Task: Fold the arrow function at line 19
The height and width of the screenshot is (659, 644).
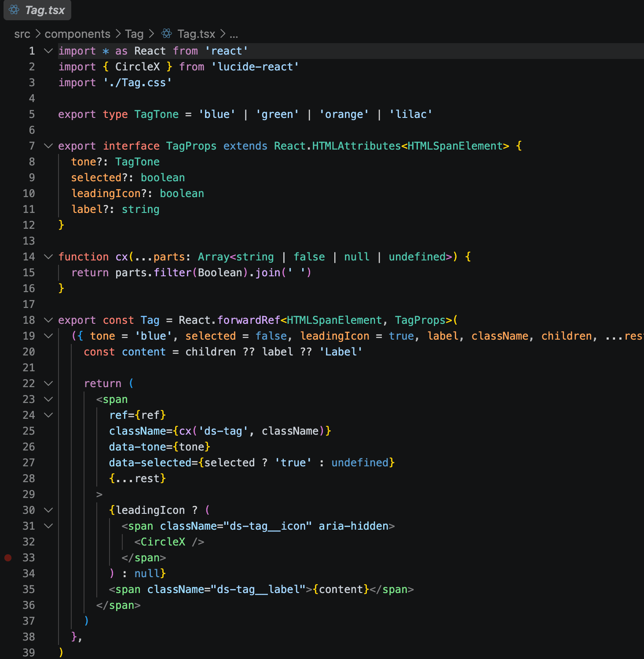Action: [48, 336]
